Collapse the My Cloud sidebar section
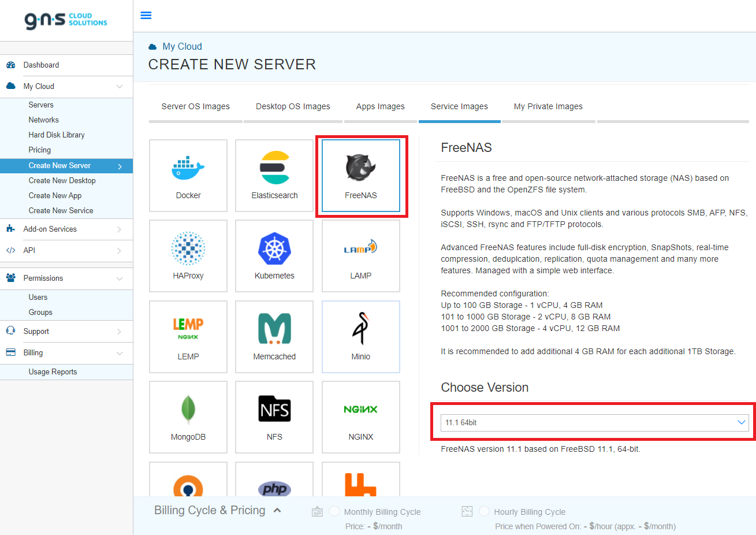This screenshot has height=535, width=756. [x=120, y=87]
